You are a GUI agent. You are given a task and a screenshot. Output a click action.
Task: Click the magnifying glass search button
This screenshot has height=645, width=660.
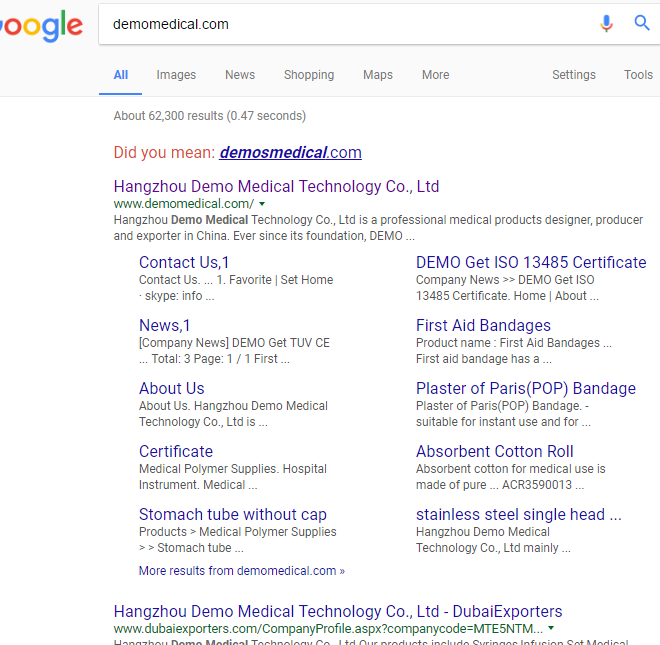(642, 23)
